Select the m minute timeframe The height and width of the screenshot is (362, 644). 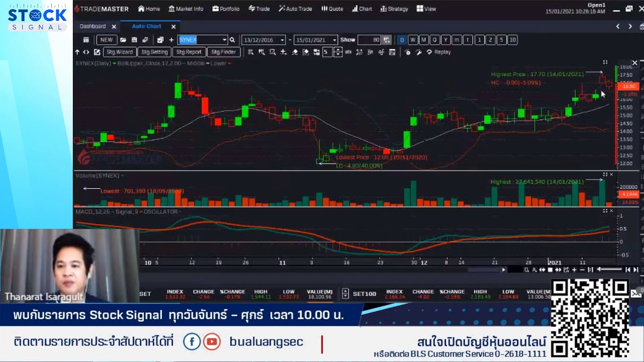tap(457, 40)
